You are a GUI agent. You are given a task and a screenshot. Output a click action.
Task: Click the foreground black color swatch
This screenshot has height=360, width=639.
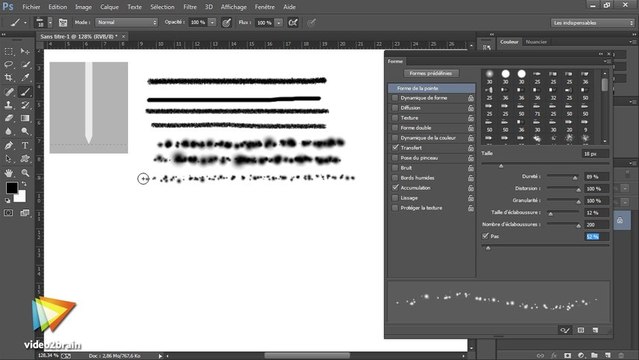pos(12,188)
